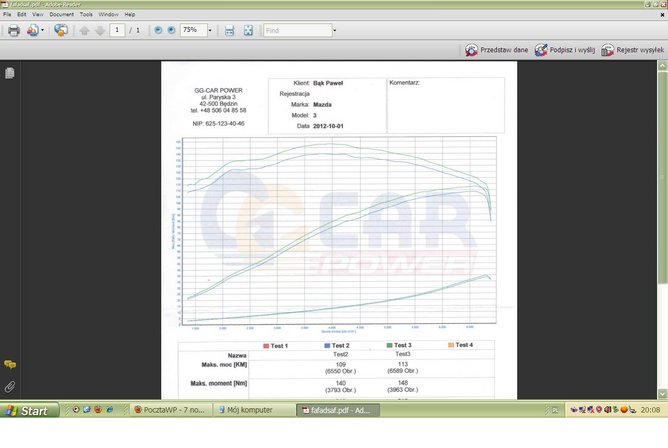The width and height of the screenshot is (668, 448).
Task: Open the Comments panel in the left sidebar
Action: pyautogui.click(x=10, y=365)
